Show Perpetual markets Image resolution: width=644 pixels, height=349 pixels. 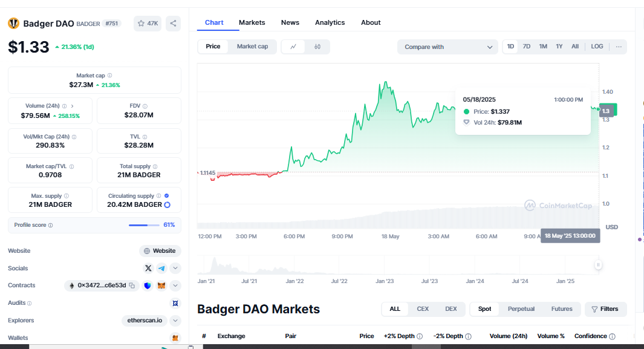[x=521, y=309]
